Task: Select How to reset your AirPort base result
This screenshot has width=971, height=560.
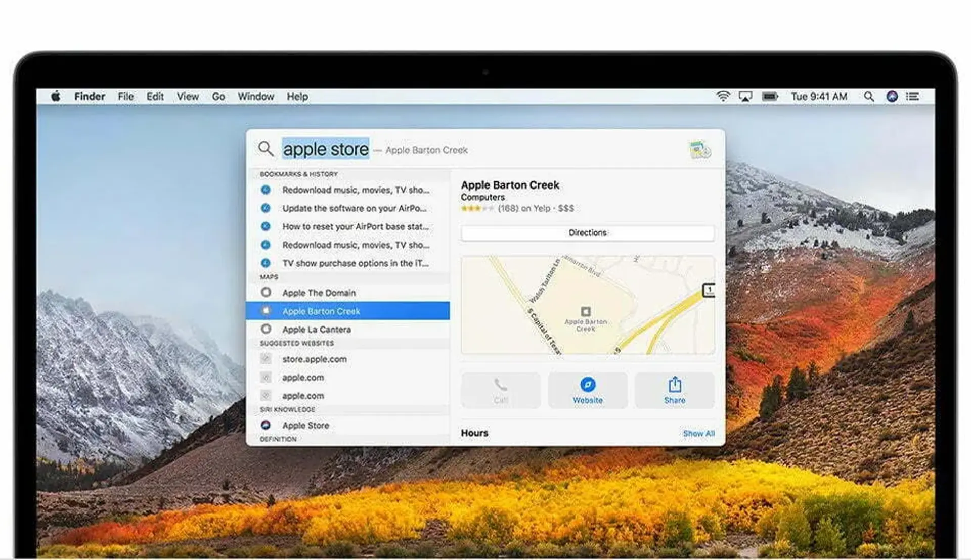Action: point(348,226)
